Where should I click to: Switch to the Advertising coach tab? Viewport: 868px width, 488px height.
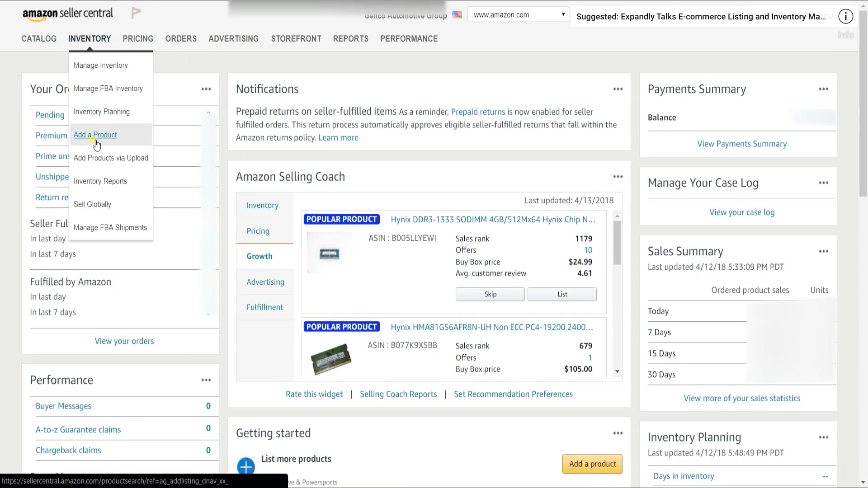click(x=264, y=282)
